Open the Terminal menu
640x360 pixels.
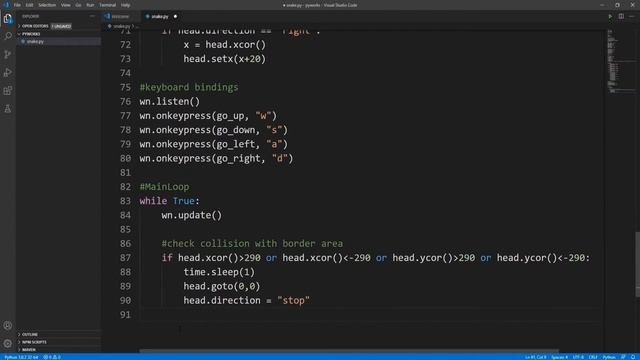click(107, 5)
